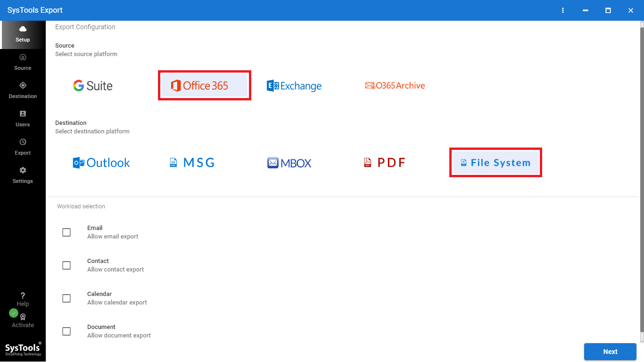This screenshot has height=362, width=644.
Task: Click the 'Allow calendar export' text
Action: 117,303
